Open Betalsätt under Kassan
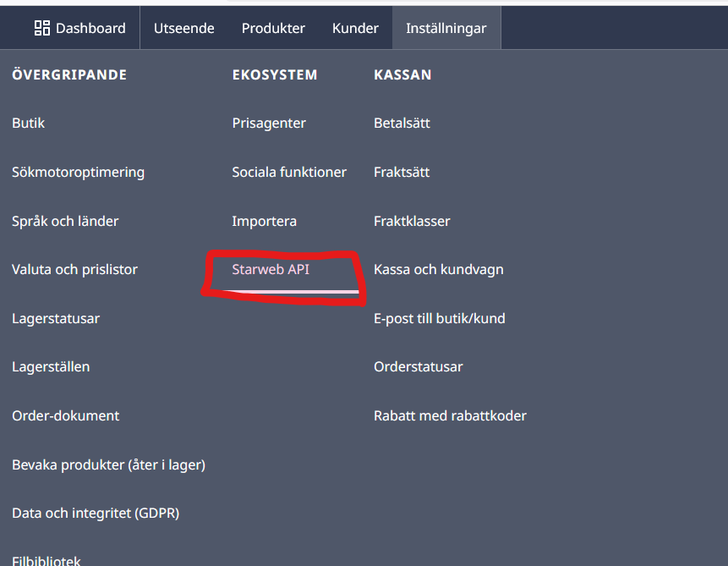This screenshot has height=566, width=728. click(x=402, y=124)
